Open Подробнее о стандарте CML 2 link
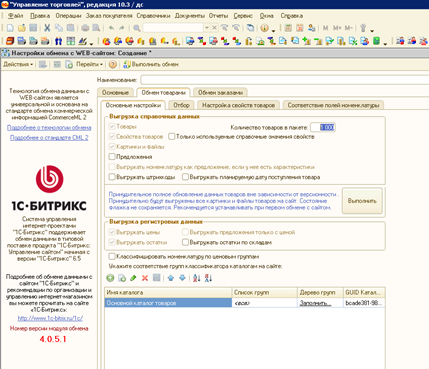The image size is (429, 369). 49,138
